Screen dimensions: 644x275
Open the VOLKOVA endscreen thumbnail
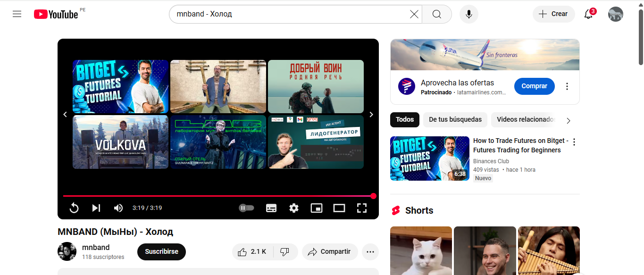[120, 142]
